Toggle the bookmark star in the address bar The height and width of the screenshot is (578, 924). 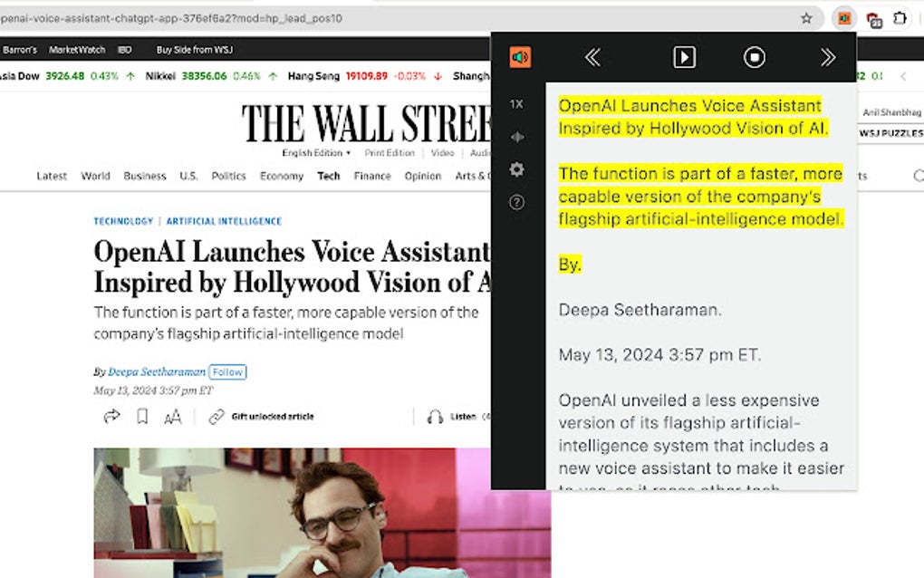coord(806,17)
